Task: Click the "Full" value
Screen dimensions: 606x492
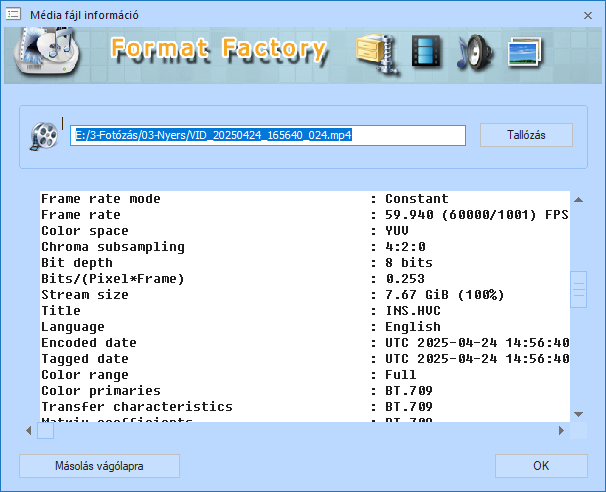Action: pos(401,375)
